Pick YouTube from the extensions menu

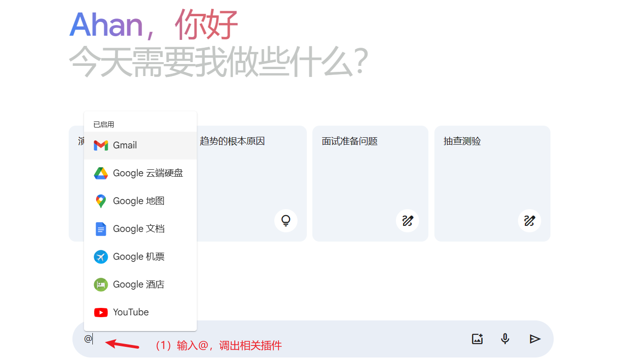click(140, 312)
